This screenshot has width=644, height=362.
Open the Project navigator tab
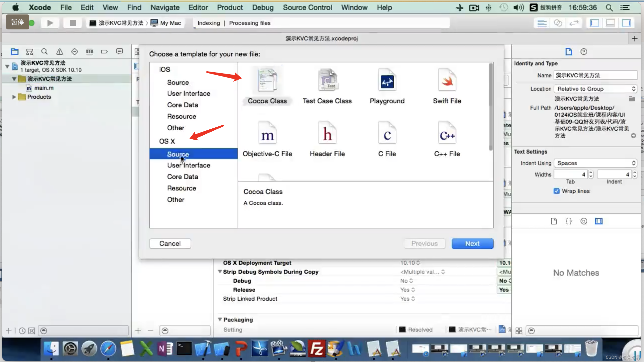tap(14, 52)
